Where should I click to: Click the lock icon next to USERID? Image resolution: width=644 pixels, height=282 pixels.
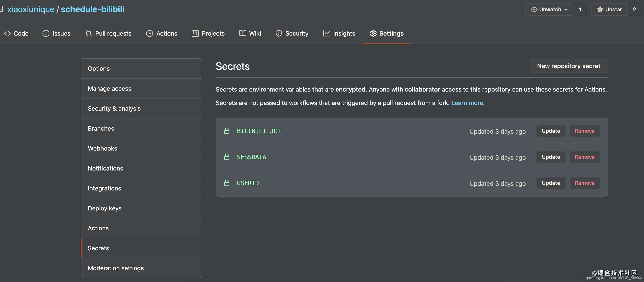click(227, 183)
